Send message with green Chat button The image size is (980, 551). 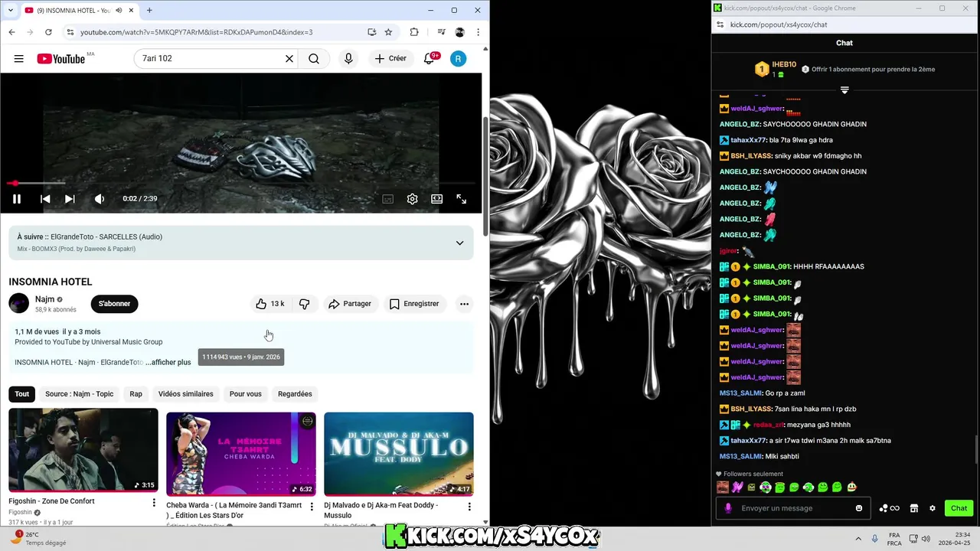(x=959, y=508)
